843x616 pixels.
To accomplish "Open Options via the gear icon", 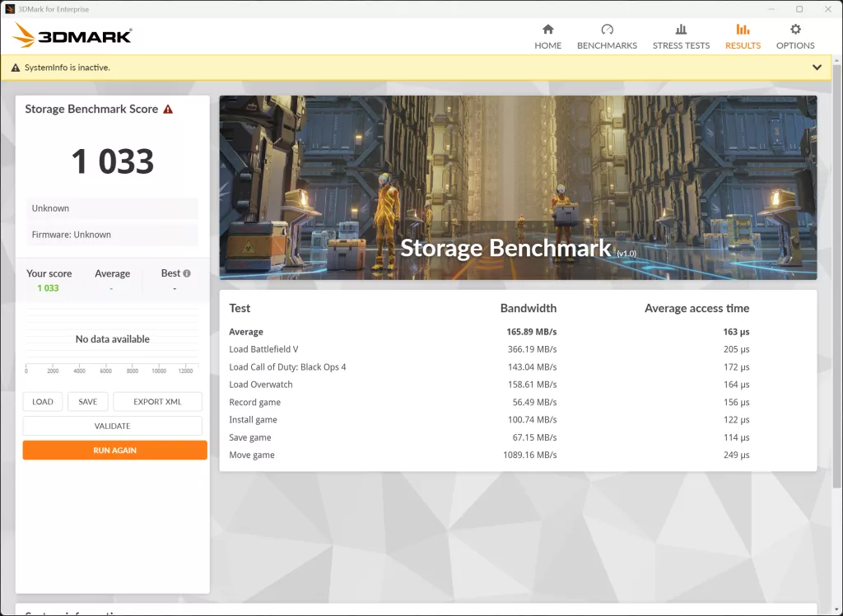I will pyautogui.click(x=795, y=30).
